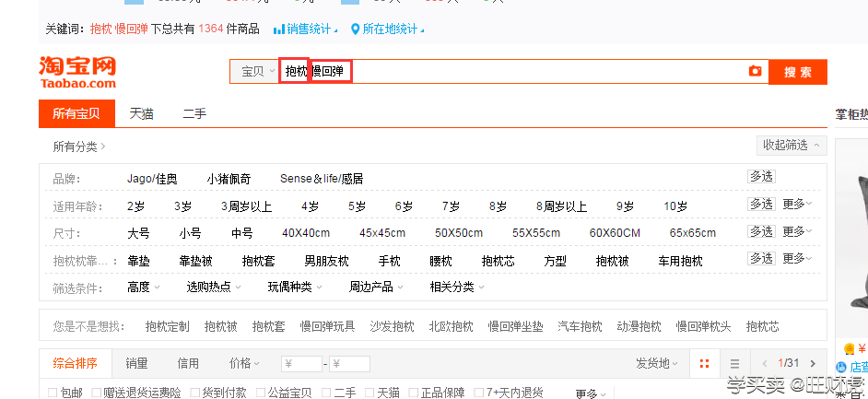
Task: Open the 价格 sort dropdown
Action: [244, 364]
